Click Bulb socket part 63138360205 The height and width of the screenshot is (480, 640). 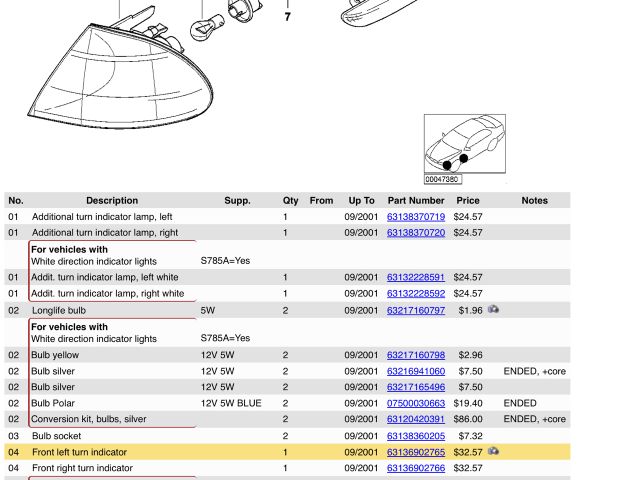point(415,436)
